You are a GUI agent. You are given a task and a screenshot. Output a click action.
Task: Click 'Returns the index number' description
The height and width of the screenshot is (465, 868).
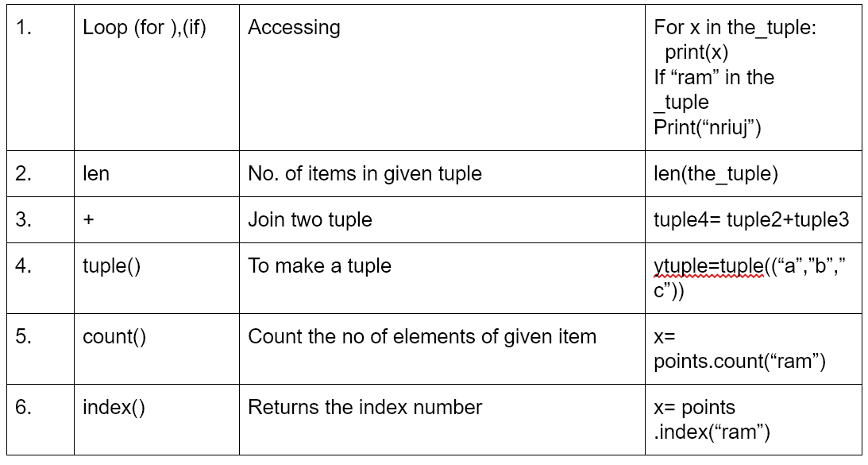(x=365, y=407)
